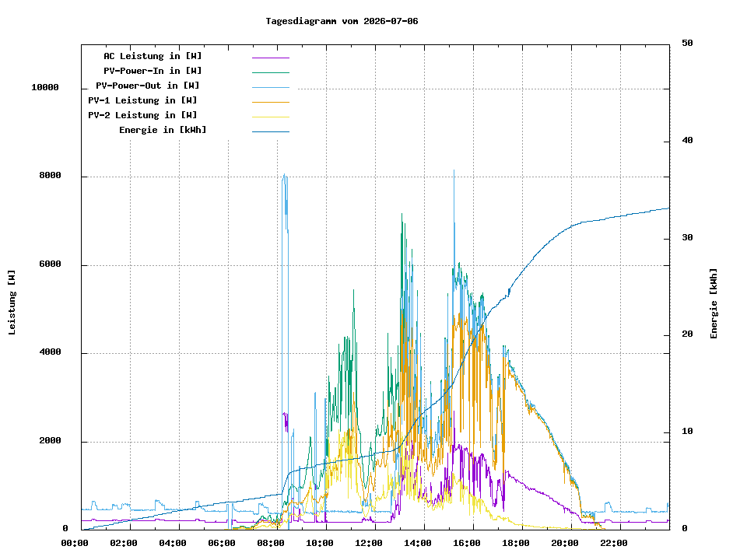Viewport: 747px width, 560px height.
Task: Click the right axis title 'Energie [kWh]'
Action: [714, 303]
